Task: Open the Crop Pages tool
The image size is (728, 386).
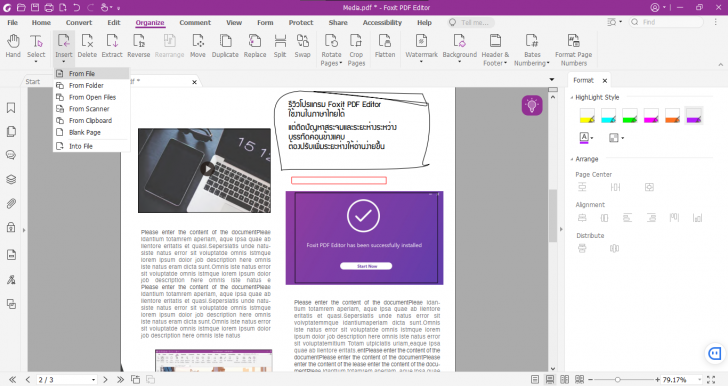Action: [x=356, y=50]
